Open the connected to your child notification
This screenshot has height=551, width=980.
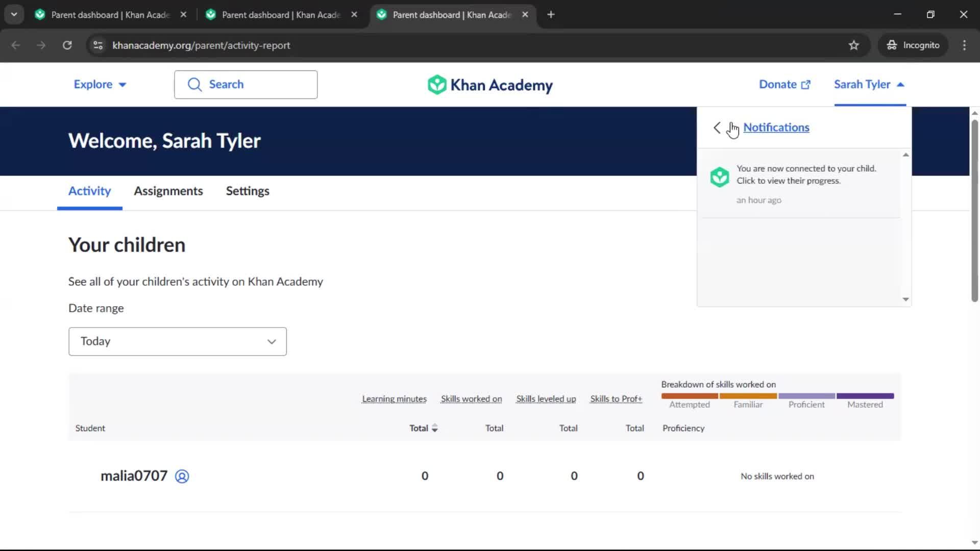point(801,184)
